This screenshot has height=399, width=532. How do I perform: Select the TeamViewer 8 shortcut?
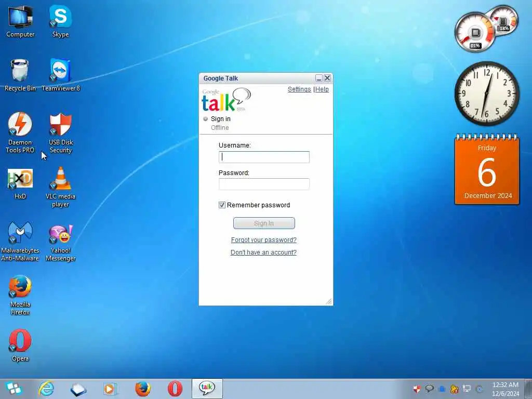point(60,75)
